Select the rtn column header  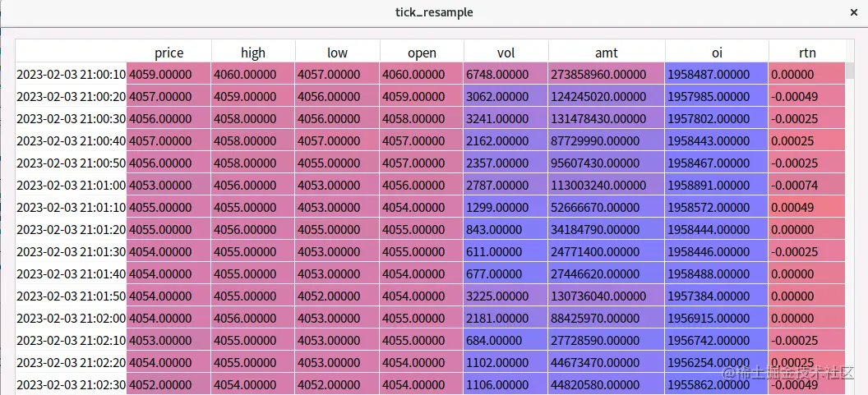(x=807, y=52)
